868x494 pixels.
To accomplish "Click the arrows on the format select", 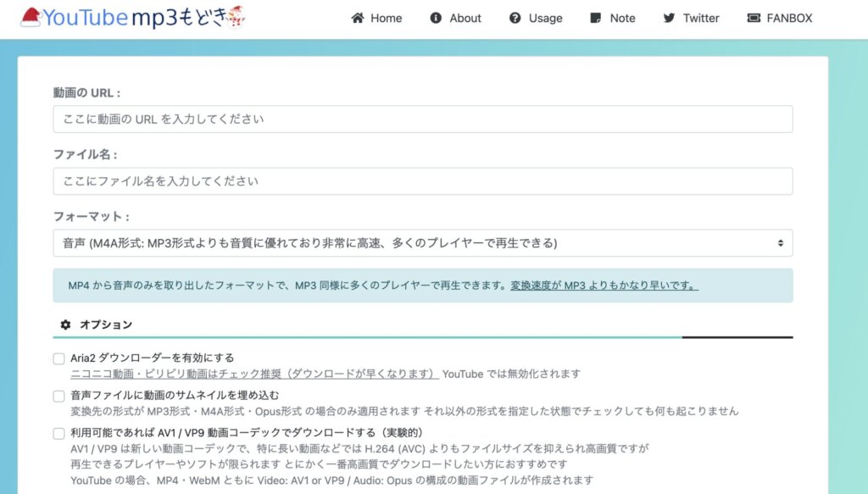I will [x=780, y=243].
